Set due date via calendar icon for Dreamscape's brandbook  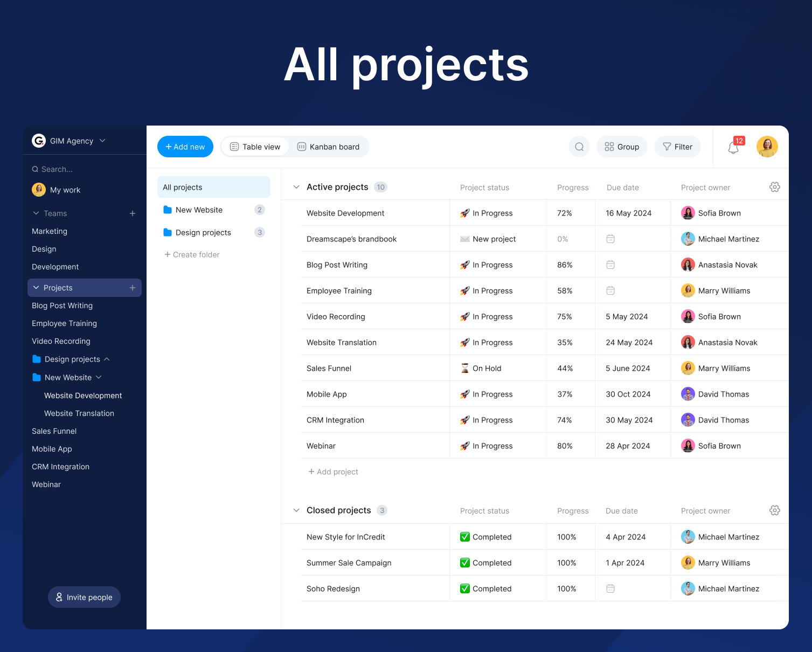click(x=610, y=239)
